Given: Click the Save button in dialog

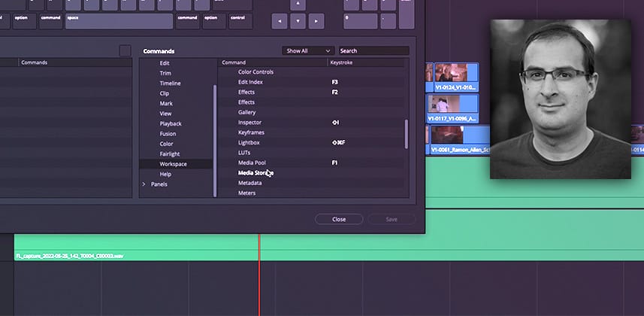Looking at the screenshot, I should click(392, 219).
